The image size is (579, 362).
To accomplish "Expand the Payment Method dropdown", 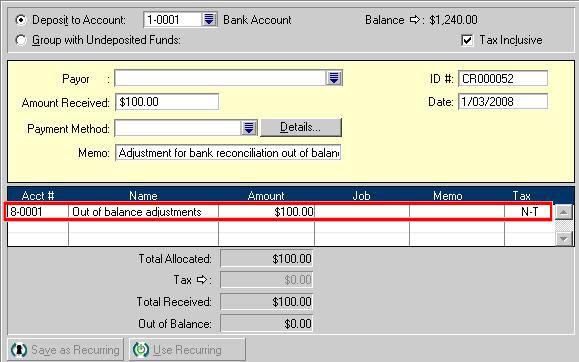I will (249, 128).
